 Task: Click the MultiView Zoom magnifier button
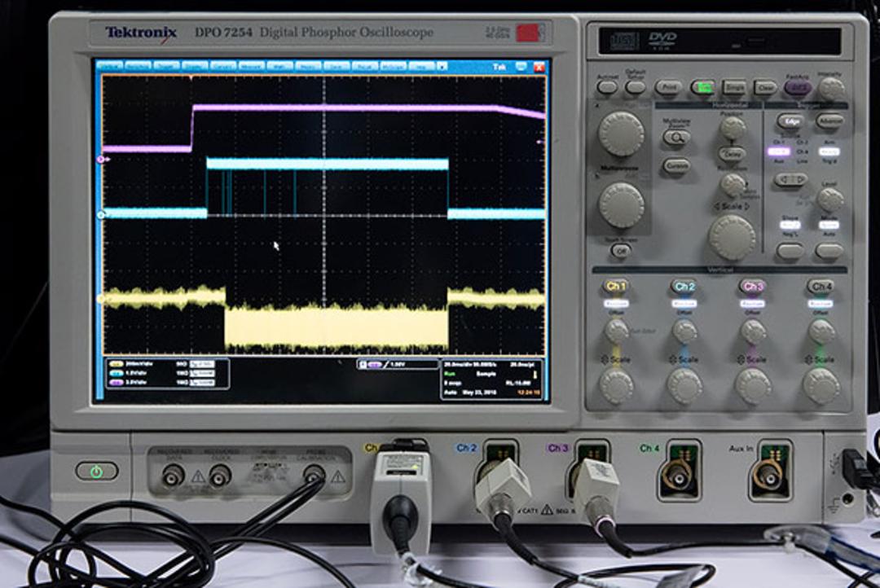675,138
